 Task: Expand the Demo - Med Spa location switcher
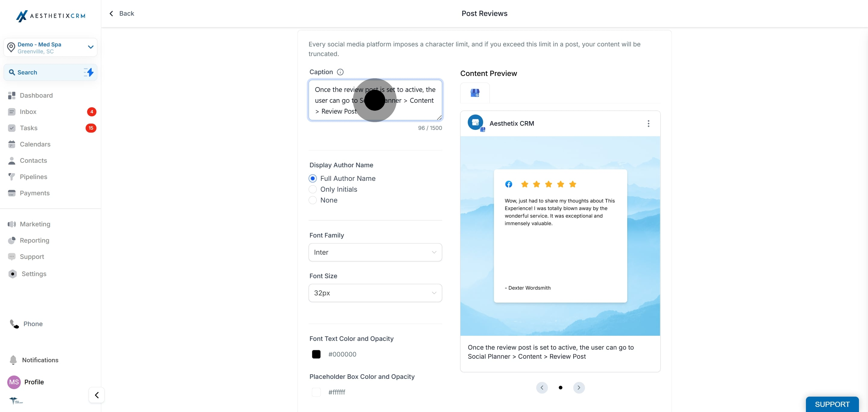[51, 48]
